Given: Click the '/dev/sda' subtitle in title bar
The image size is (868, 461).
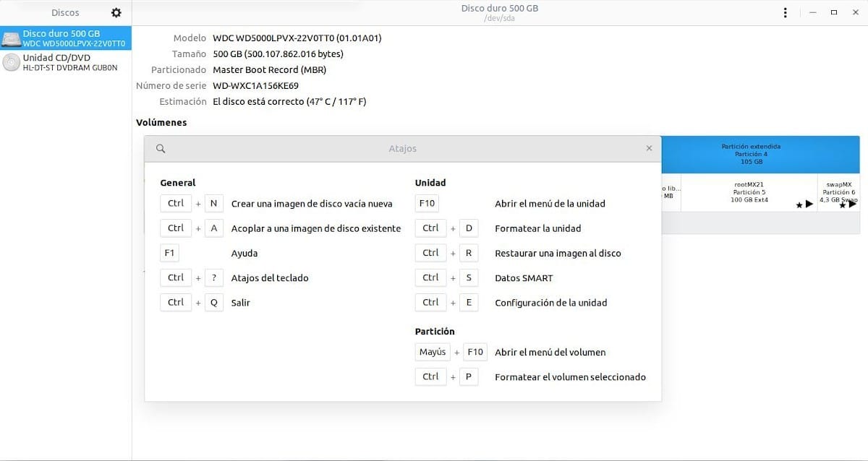Looking at the screenshot, I should [x=500, y=18].
